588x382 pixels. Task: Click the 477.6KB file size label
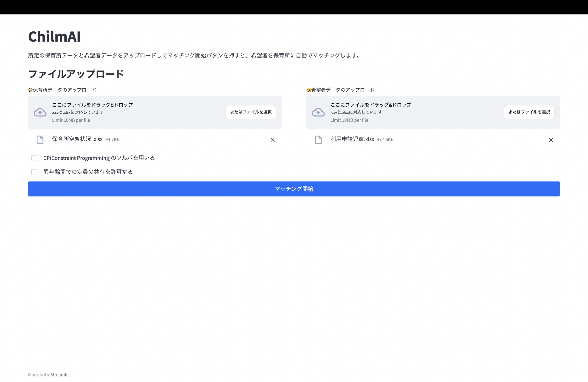(385, 139)
